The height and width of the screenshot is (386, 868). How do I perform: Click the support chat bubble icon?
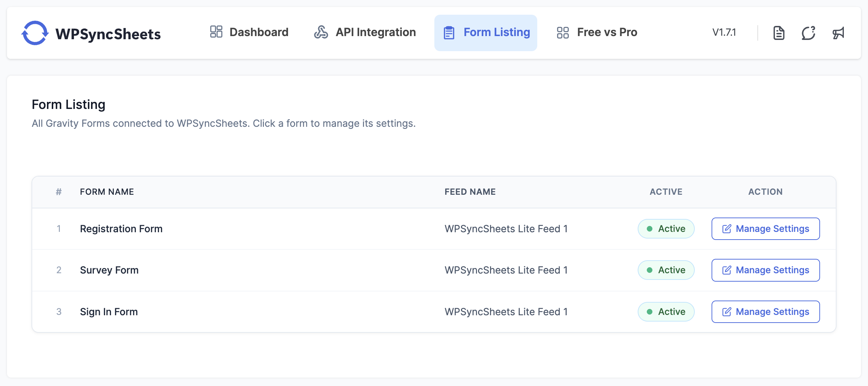coord(808,33)
